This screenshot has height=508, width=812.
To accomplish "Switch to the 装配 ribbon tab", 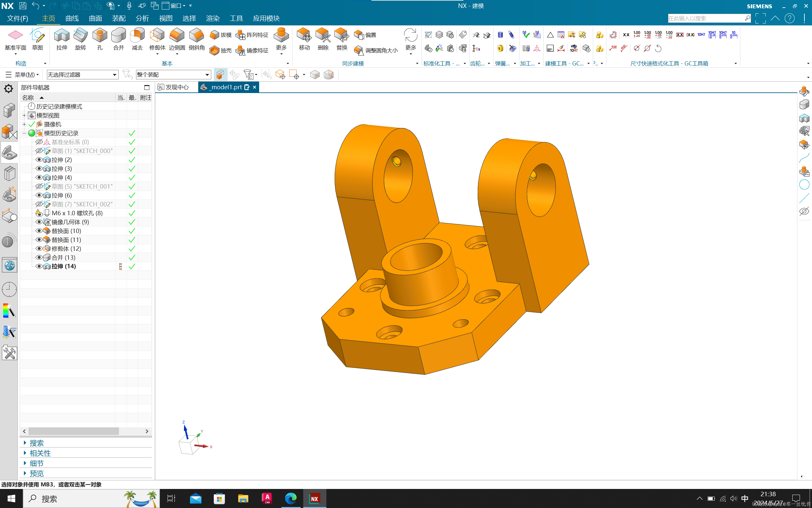I will click(119, 18).
